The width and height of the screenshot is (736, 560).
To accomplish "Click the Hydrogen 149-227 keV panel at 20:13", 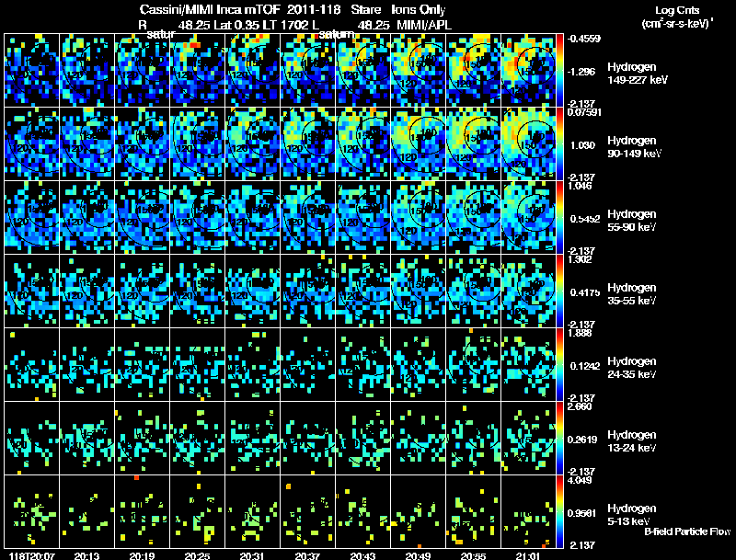I will tap(86, 71).
